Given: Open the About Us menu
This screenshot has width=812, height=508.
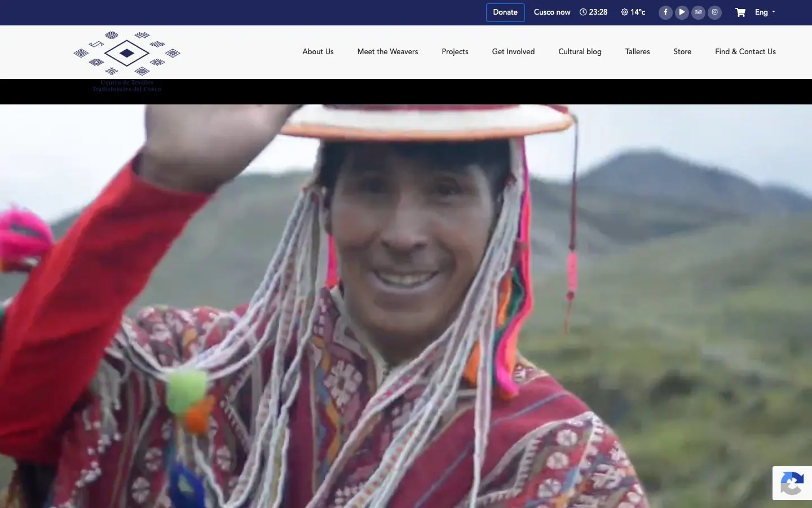Looking at the screenshot, I should click(318, 52).
